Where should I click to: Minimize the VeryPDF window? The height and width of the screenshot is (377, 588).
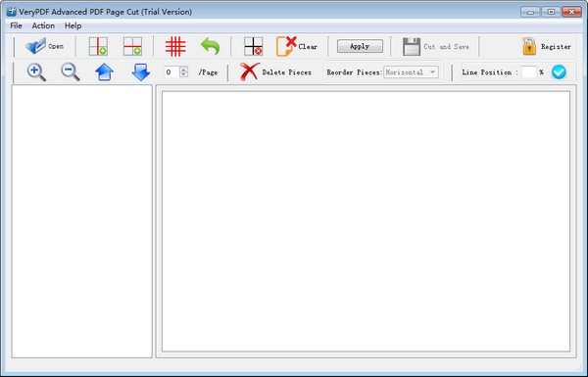(x=530, y=12)
